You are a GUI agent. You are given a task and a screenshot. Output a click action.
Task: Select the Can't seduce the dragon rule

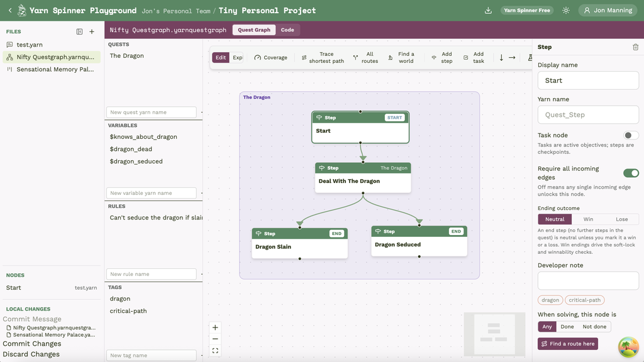pos(155,217)
